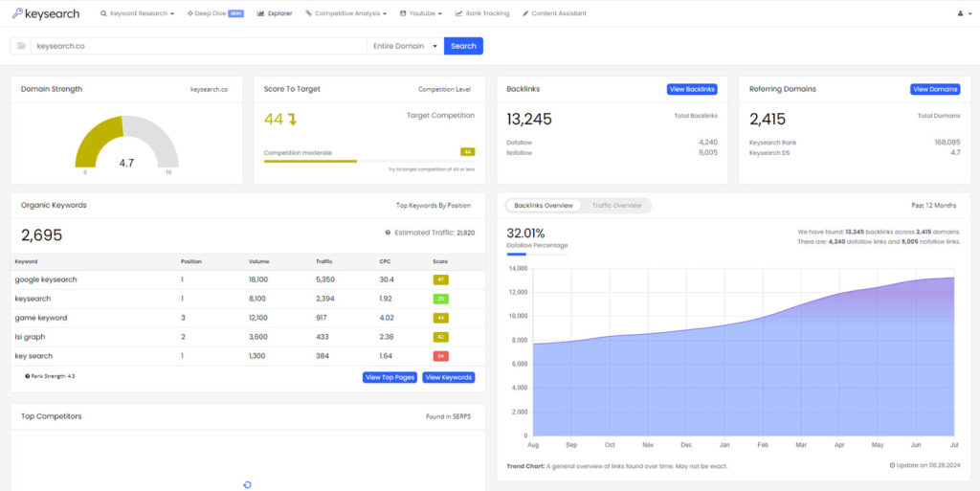Go to the Explorer page
The height and width of the screenshot is (491, 980).
coord(275,13)
